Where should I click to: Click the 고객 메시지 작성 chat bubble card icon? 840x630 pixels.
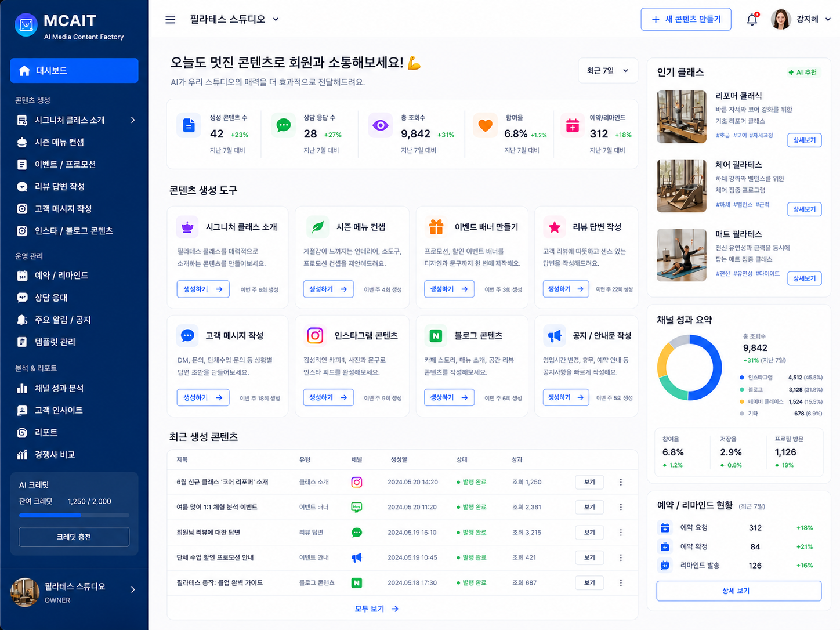187,335
